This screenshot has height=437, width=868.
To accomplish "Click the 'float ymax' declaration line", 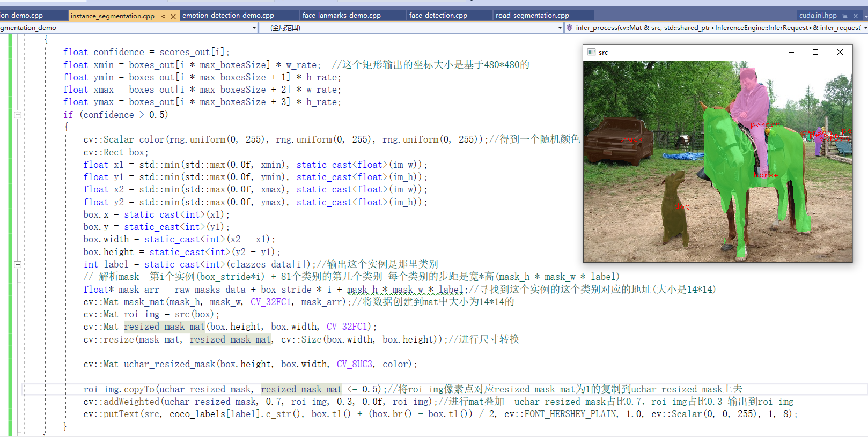I will (x=202, y=102).
